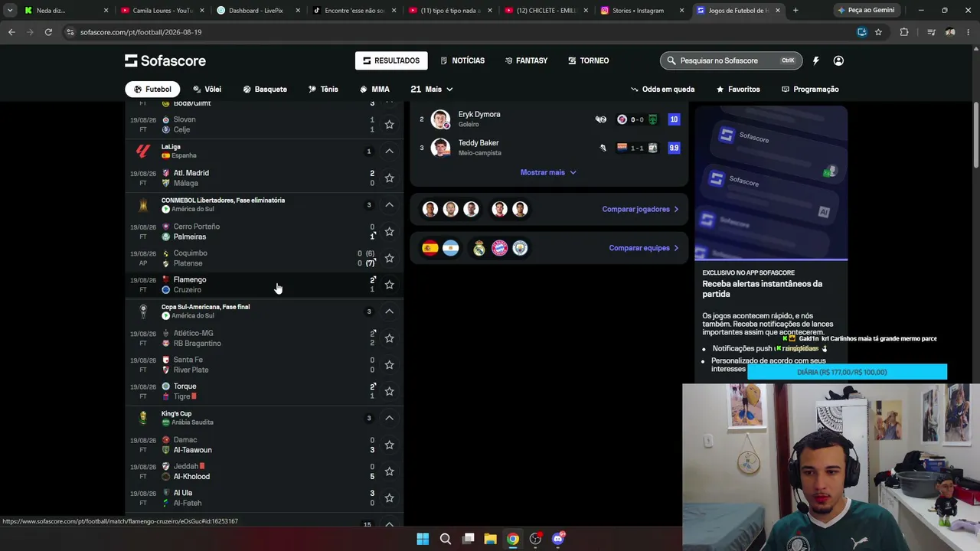This screenshot has height=551, width=980.
Task: Star the Coquimbo vs Platense match
Action: click(389, 258)
